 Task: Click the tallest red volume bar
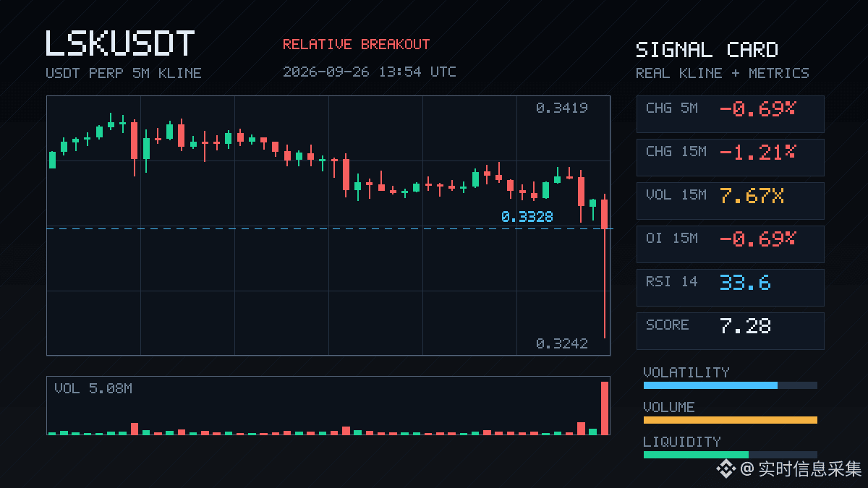coord(605,408)
